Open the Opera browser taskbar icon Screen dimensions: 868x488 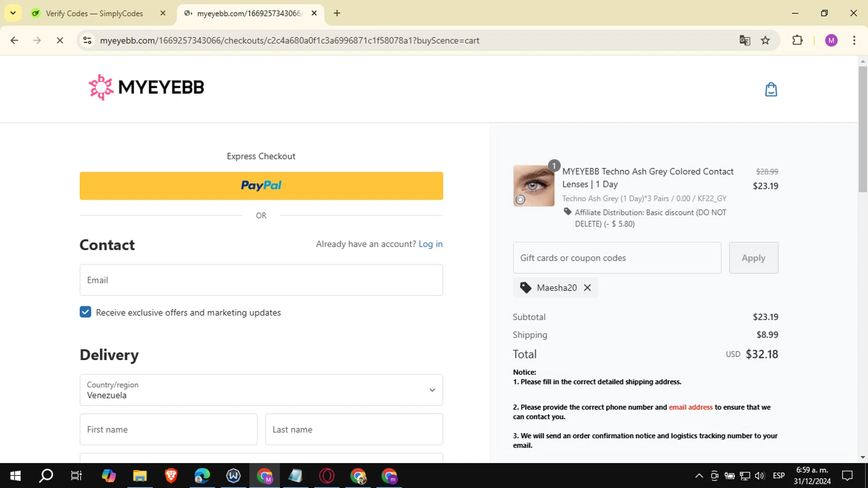327,476
